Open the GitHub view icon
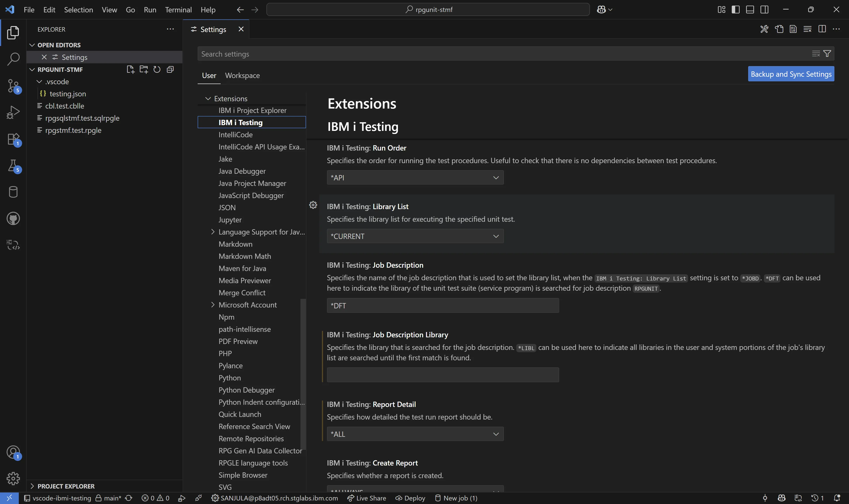This screenshot has width=849, height=504. coord(13,218)
